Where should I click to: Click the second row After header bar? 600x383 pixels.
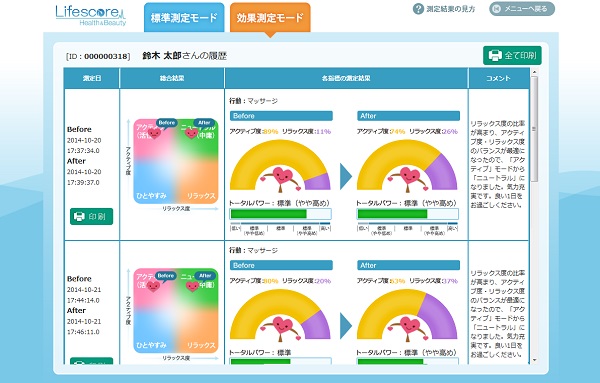click(408, 265)
